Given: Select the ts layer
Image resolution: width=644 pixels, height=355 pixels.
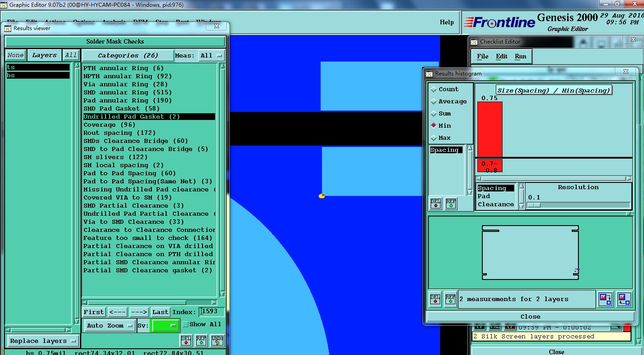Looking at the screenshot, I should click(38, 67).
